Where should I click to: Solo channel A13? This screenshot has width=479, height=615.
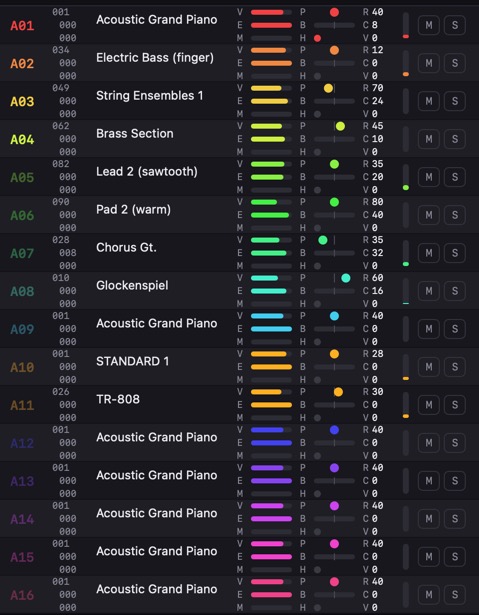tap(455, 481)
